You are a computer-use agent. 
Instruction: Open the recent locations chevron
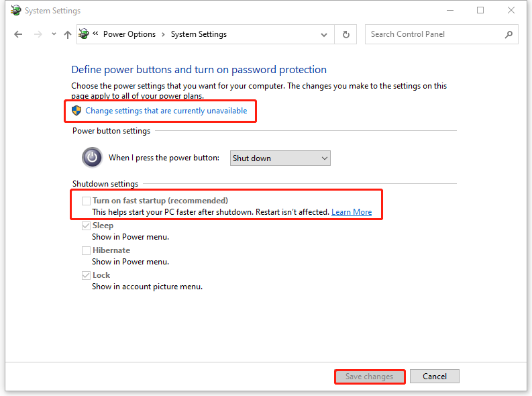coord(54,34)
